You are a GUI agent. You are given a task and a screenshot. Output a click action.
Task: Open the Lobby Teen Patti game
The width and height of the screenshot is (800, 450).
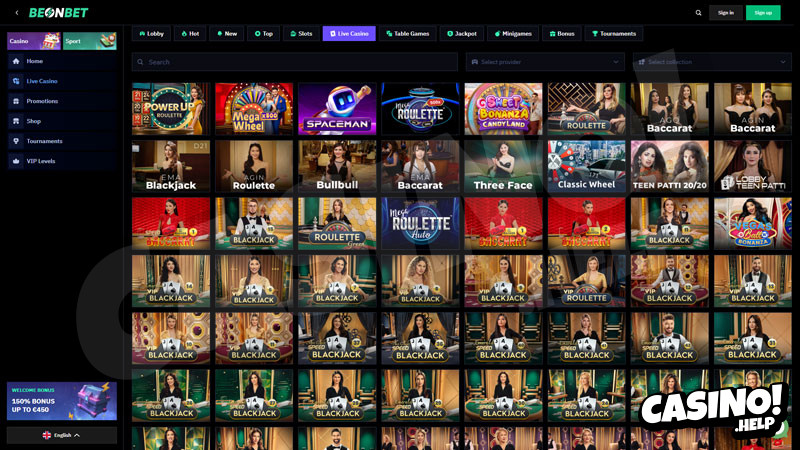(753, 166)
